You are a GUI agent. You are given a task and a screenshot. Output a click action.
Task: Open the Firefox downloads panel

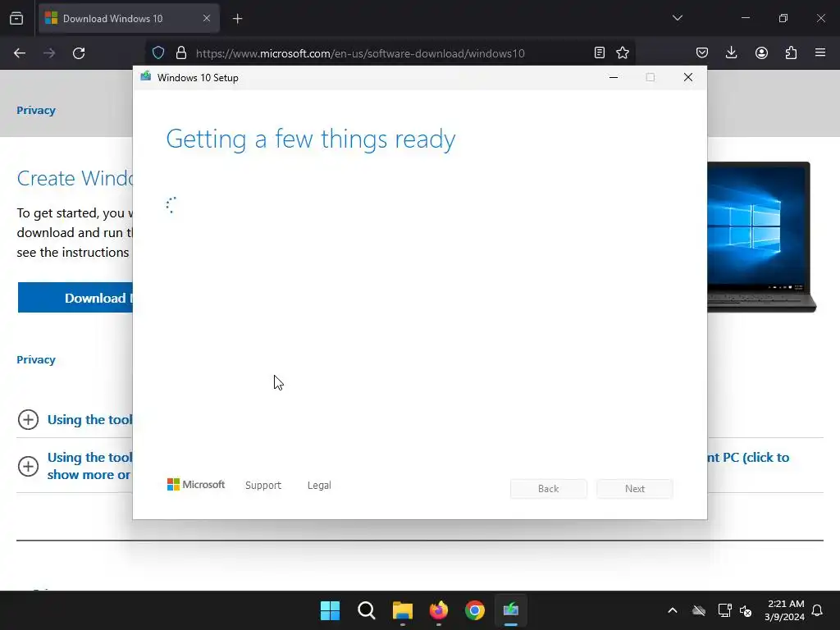(731, 52)
